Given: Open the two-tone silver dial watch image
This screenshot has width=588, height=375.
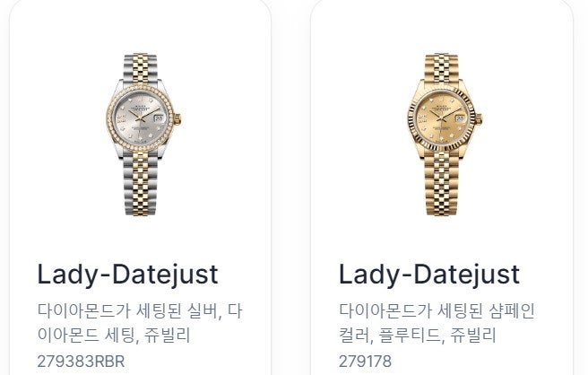Looking at the screenshot, I should [x=143, y=135].
